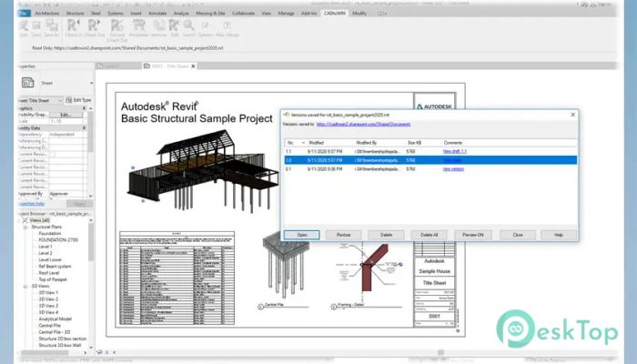Select the Foundation plan view
The height and width of the screenshot is (364, 637).
point(49,234)
